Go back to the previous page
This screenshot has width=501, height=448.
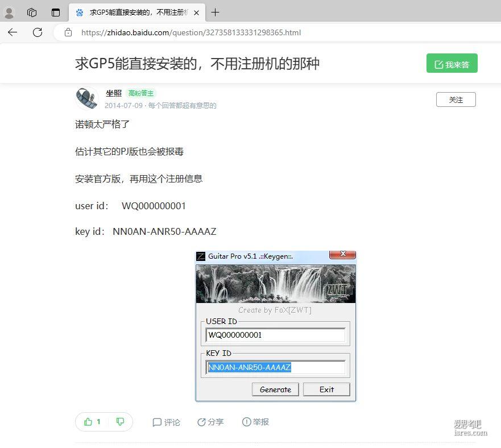pyautogui.click(x=13, y=32)
